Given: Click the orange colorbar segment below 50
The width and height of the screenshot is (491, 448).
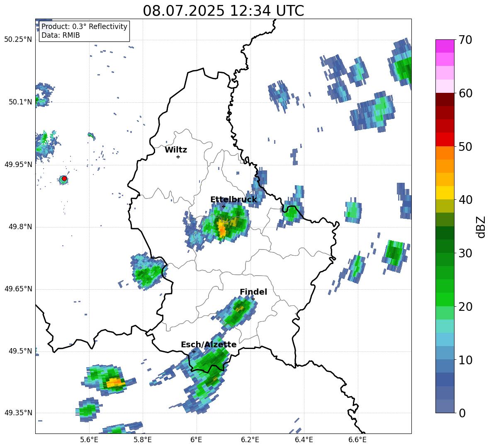Looking at the screenshot, I should pyautogui.click(x=445, y=153).
